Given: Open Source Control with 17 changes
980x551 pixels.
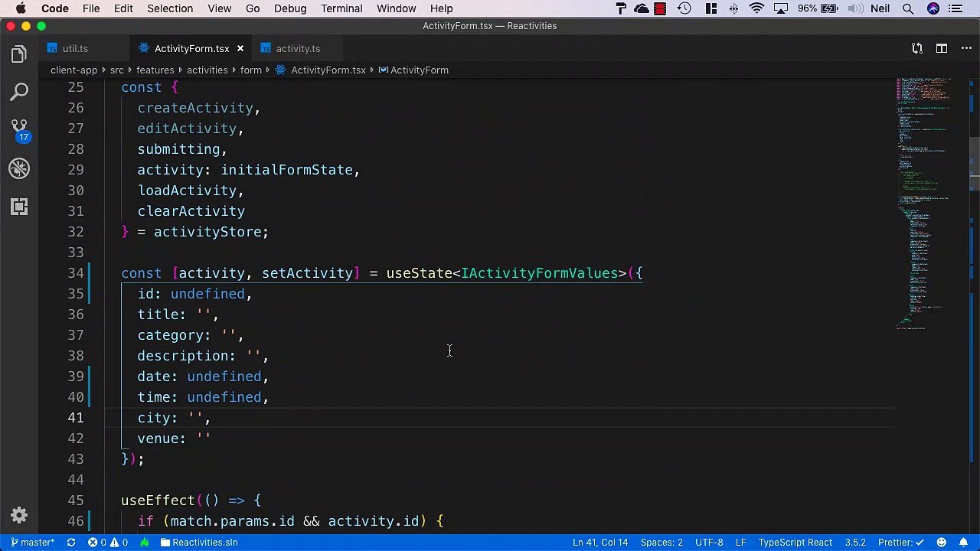Looking at the screenshot, I should click(x=19, y=130).
